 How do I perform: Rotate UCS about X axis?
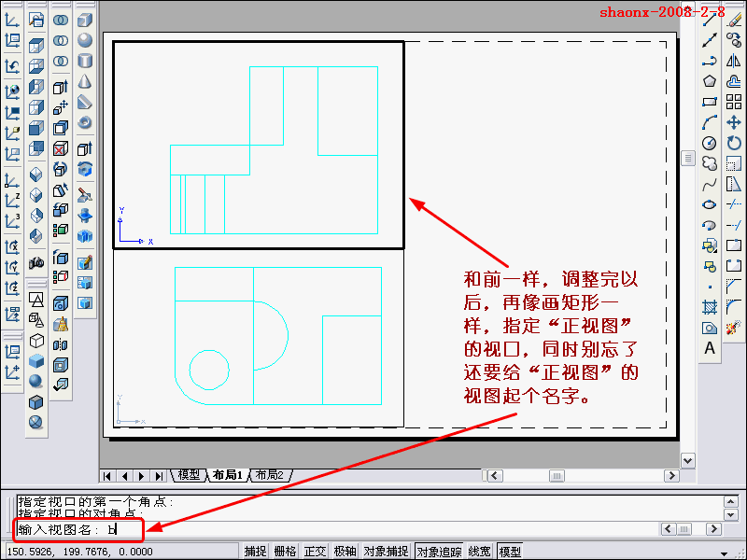(x=12, y=247)
